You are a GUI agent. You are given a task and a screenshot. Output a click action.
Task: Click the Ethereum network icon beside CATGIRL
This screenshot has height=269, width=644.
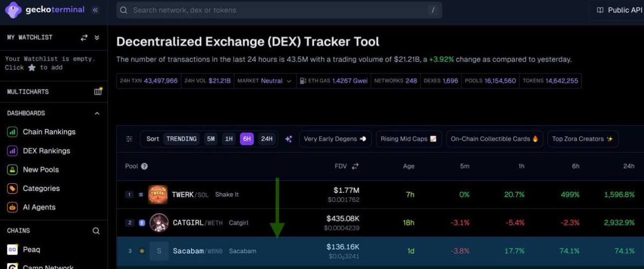tap(142, 223)
